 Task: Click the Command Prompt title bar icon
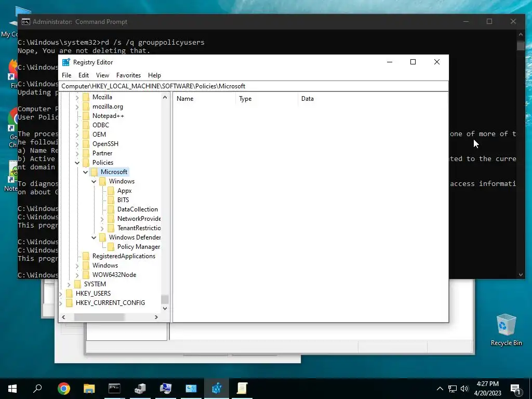(26, 22)
